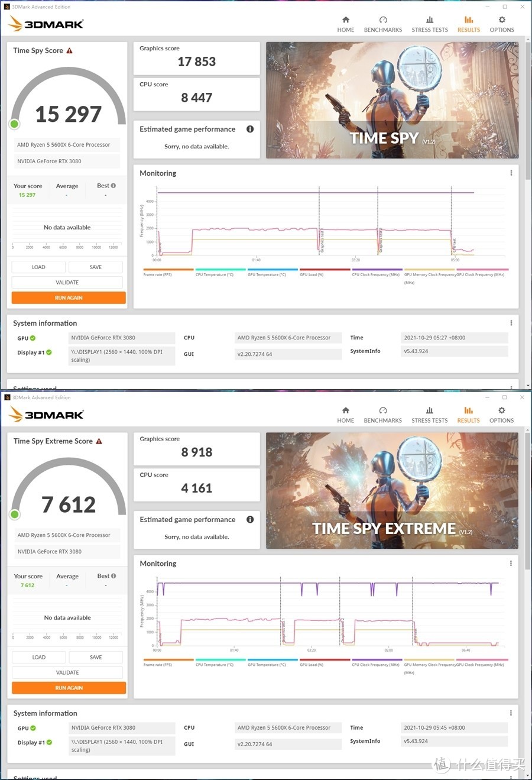Viewport: 532px width, 780px height.
Task: Click the 2021-10-29 05:27 +08:00 time field
Action: (454, 338)
